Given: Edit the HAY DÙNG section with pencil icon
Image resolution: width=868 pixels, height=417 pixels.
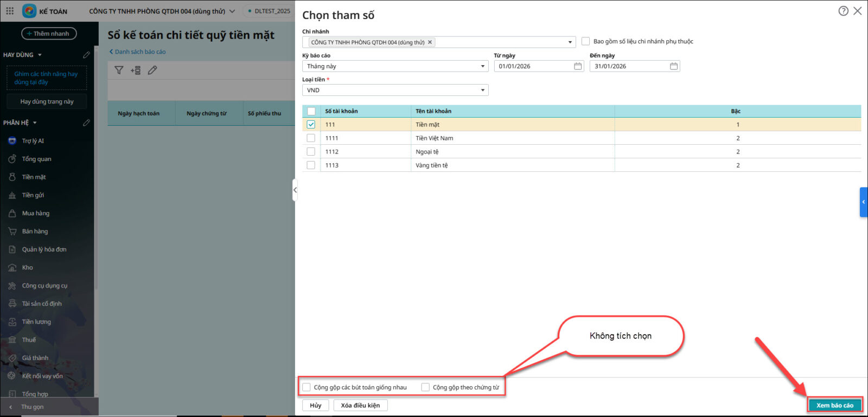Looking at the screenshot, I should click(x=86, y=55).
